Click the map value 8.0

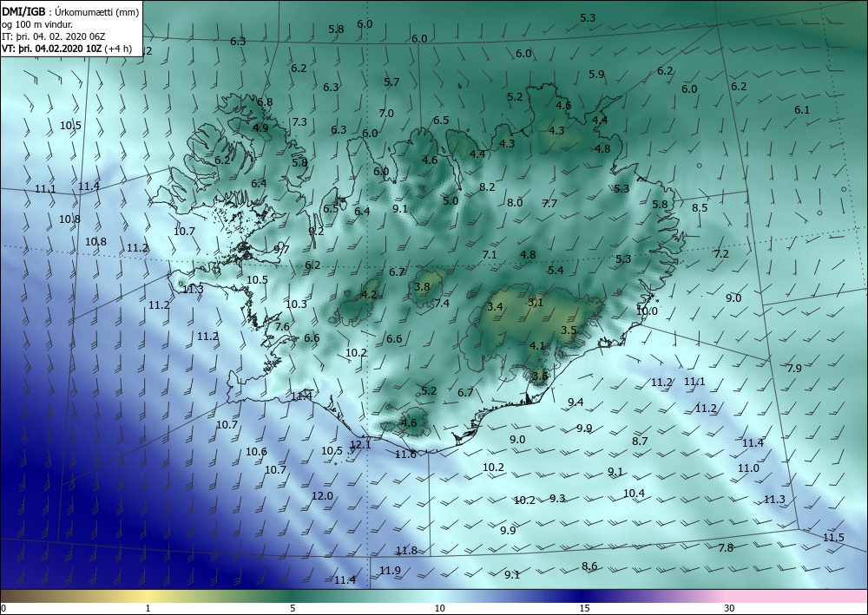[515, 202]
